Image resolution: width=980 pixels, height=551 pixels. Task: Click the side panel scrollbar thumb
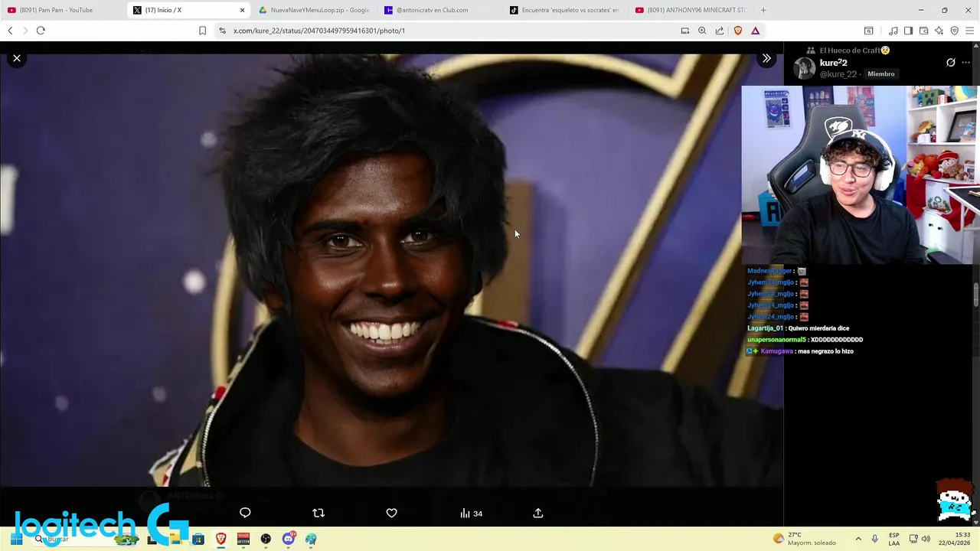tap(976, 294)
